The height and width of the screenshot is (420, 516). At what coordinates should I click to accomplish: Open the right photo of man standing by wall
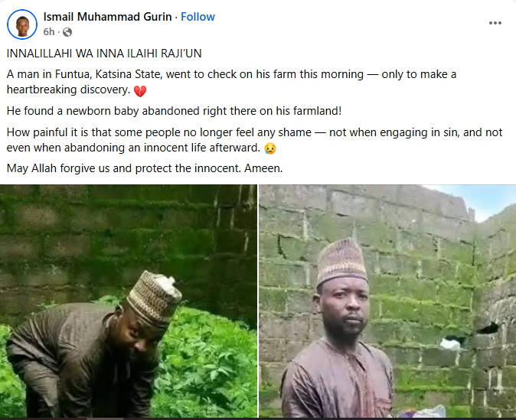[x=387, y=301]
